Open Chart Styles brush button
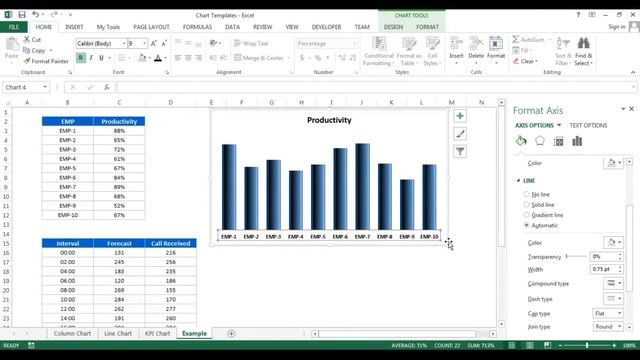 click(460, 134)
